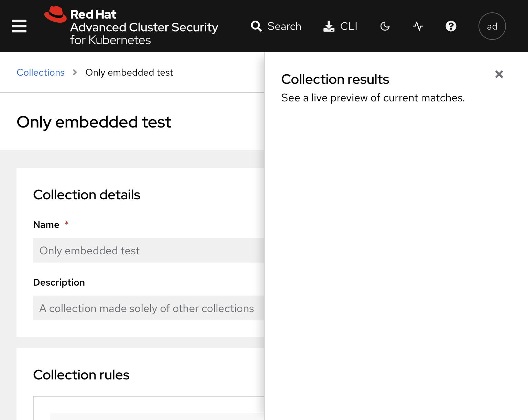
Task: Click the Name input field
Action: pyautogui.click(x=148, y=250)
